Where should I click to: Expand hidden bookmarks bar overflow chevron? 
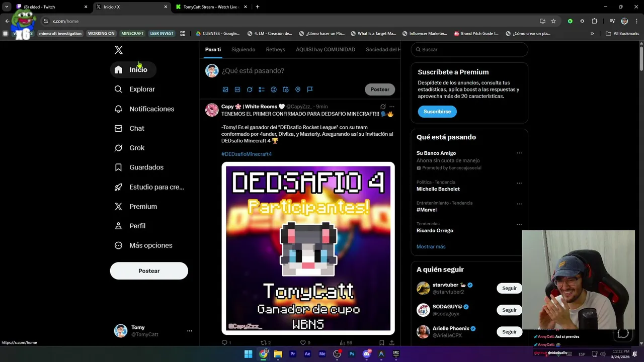pyautogui.click(x=592, y=34)
